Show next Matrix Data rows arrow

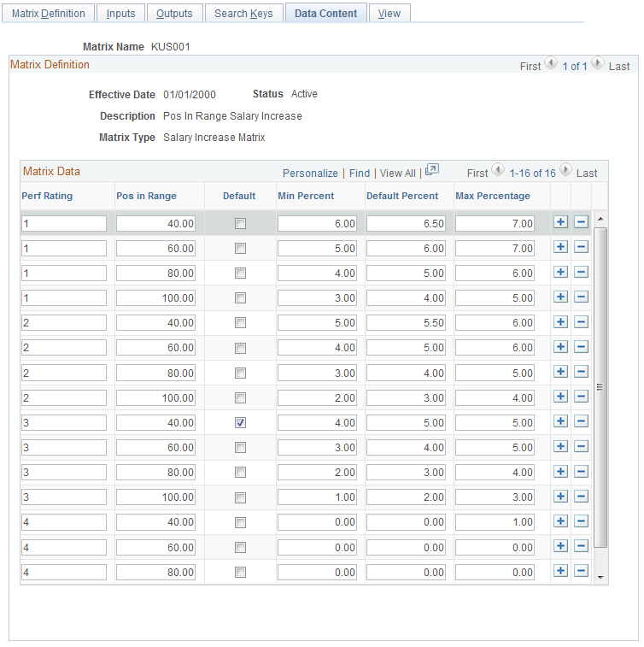click(565, 169)
